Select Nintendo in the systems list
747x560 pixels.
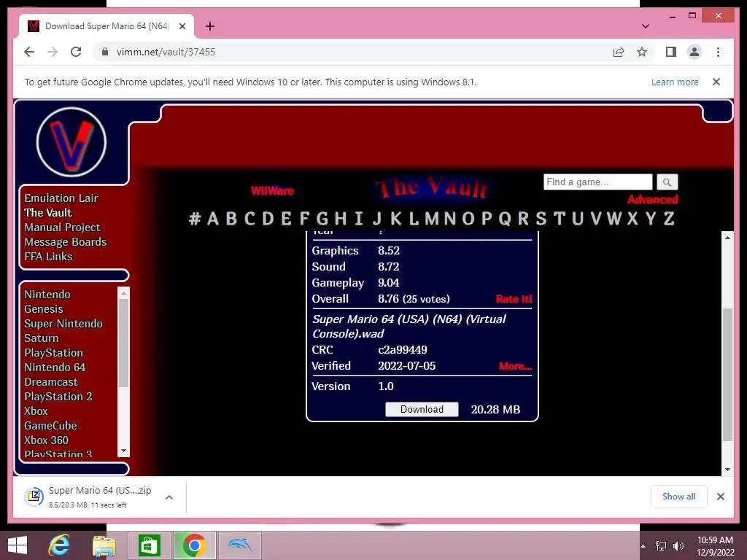(47, 295)
